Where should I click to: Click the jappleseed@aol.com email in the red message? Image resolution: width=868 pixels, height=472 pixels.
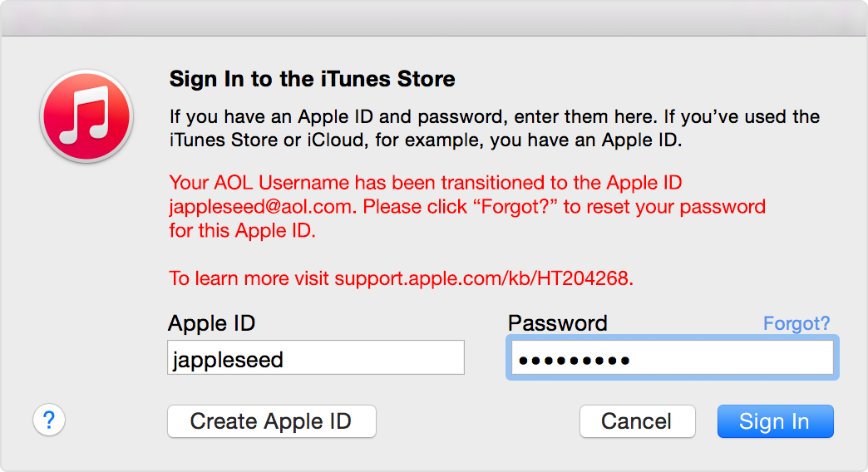pos(261,206)
